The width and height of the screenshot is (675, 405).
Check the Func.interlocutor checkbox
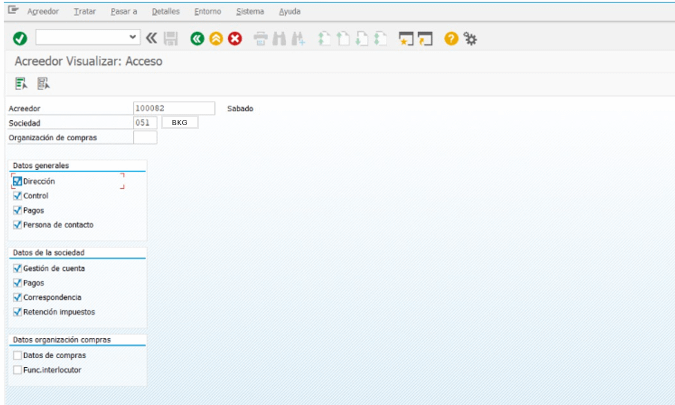pyautogui.click(x=17, y=370)
